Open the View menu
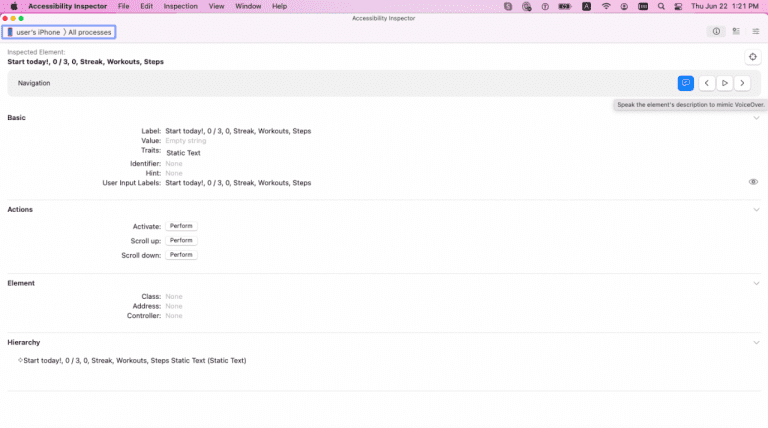768x428 pixels. pos(217,6)
